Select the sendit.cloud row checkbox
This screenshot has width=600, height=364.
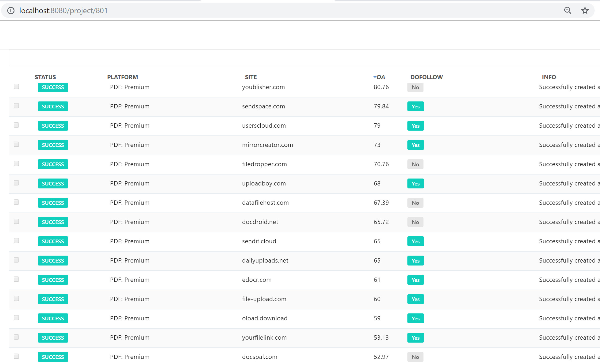point(16,241)
